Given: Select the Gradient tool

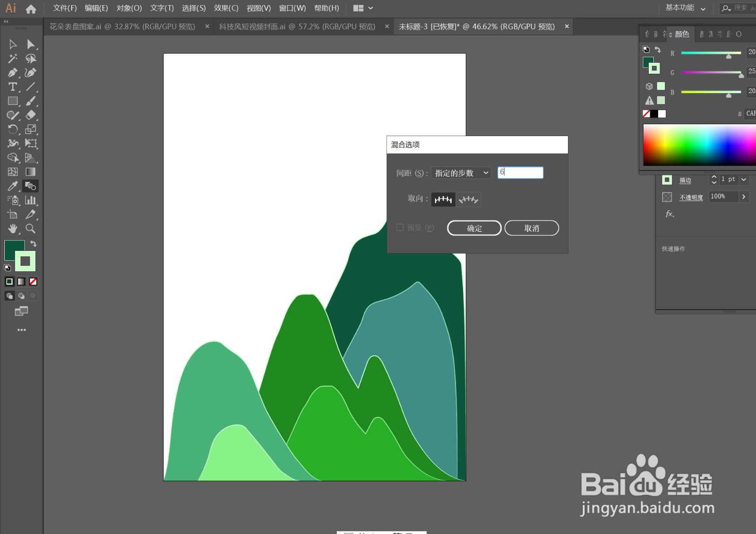Looking at the screenshot, I should click(31, 172).
